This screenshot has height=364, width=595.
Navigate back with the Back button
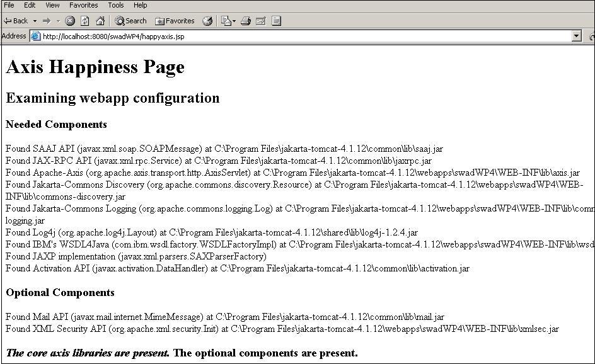click(16, 20)
